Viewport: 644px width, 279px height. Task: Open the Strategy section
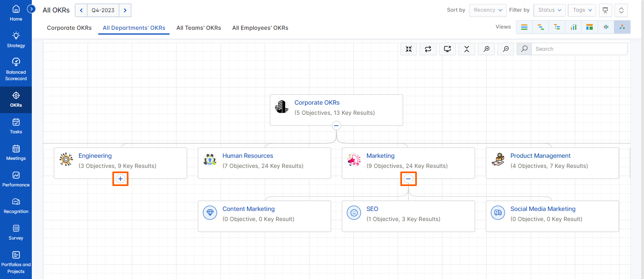tap(16, 40)
